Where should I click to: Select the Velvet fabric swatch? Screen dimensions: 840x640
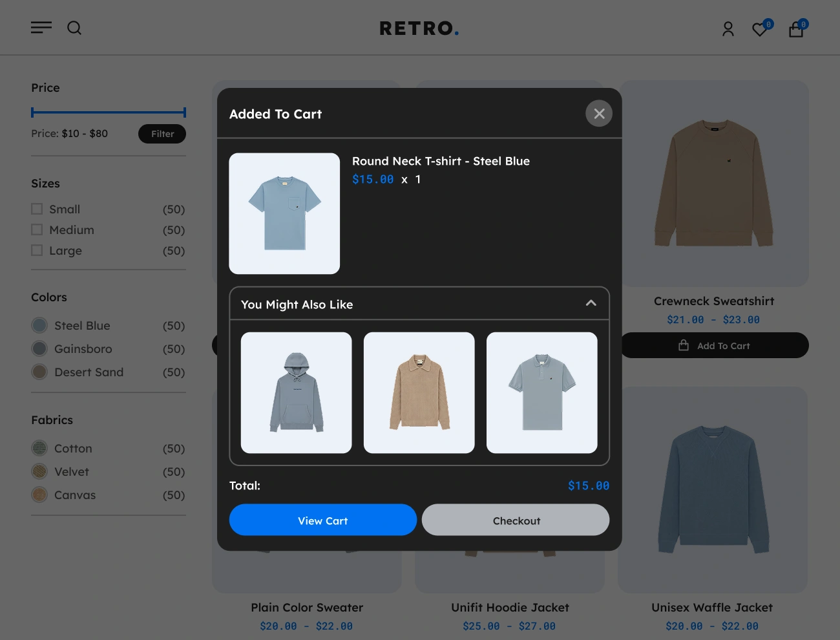[39, 471]
